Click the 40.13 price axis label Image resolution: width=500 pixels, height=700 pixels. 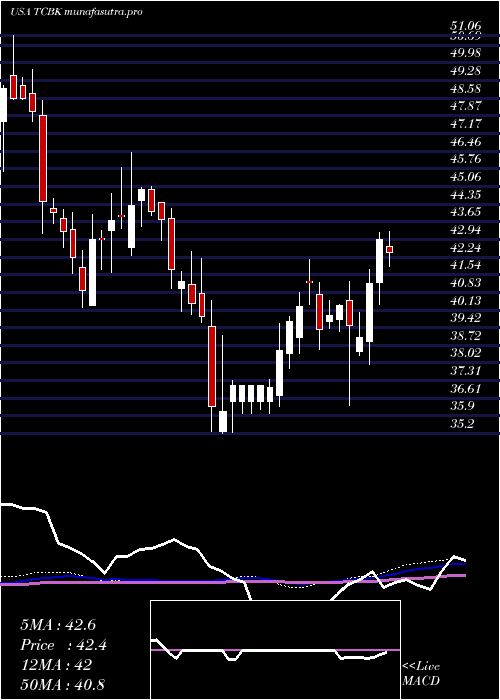(465, 301)
